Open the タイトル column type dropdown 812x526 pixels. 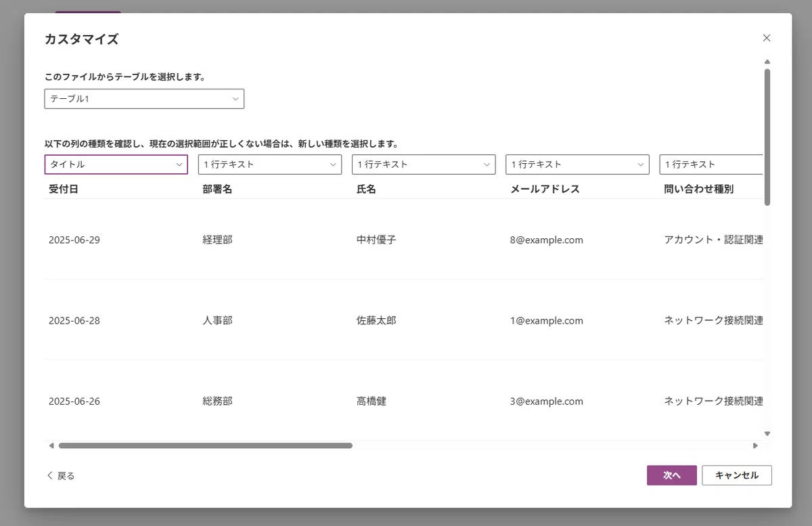click(x=116, y=165)
